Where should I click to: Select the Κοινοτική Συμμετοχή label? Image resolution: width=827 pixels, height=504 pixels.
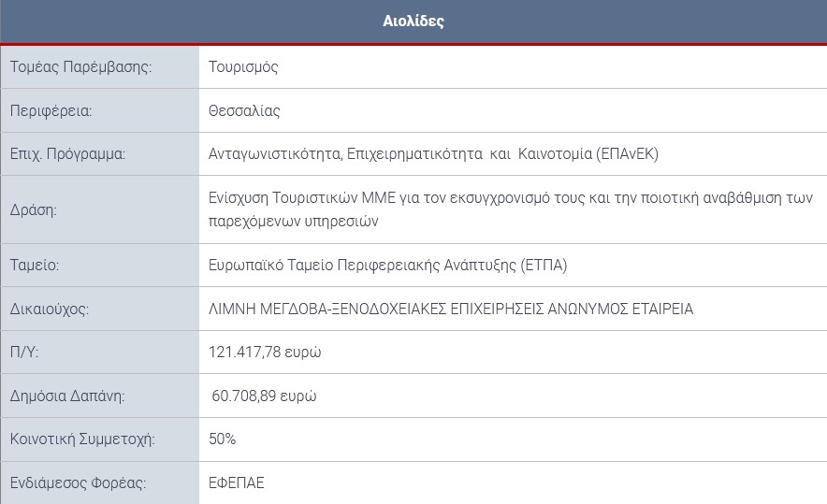click(83, 439)
